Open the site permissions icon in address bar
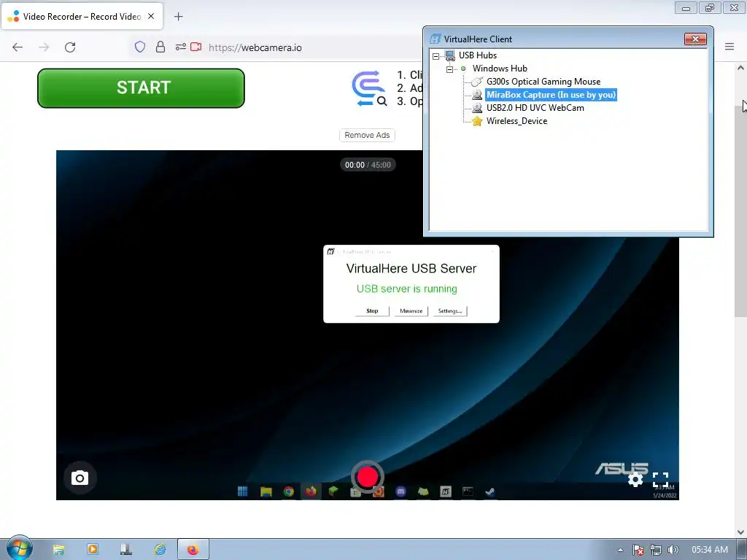This screenshot has height=560, width=747. pos(181,47)
